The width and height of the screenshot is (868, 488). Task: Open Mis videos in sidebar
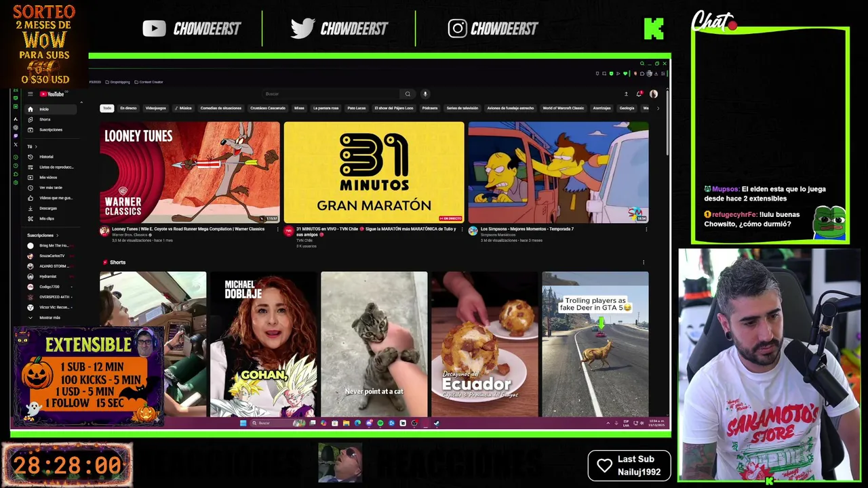click(51, 178)
